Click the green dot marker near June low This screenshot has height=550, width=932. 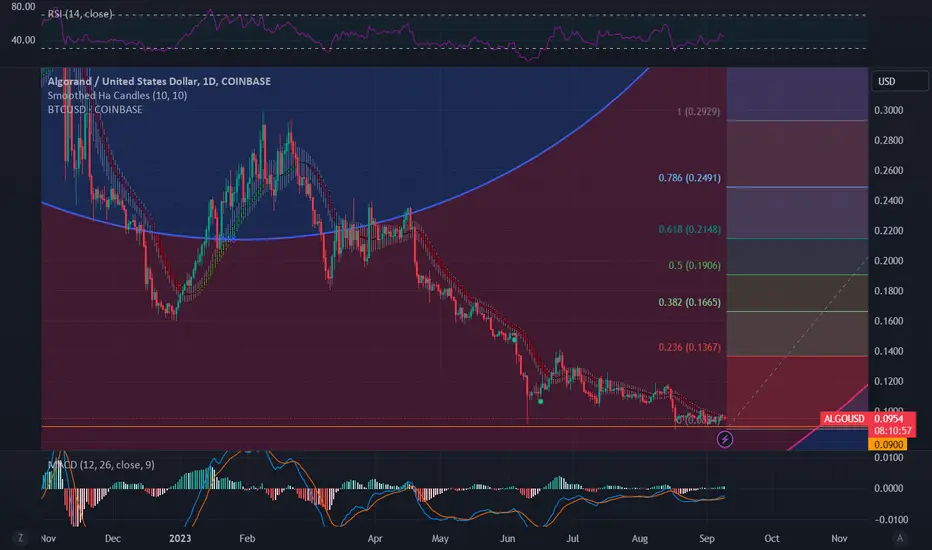(540, 401)
